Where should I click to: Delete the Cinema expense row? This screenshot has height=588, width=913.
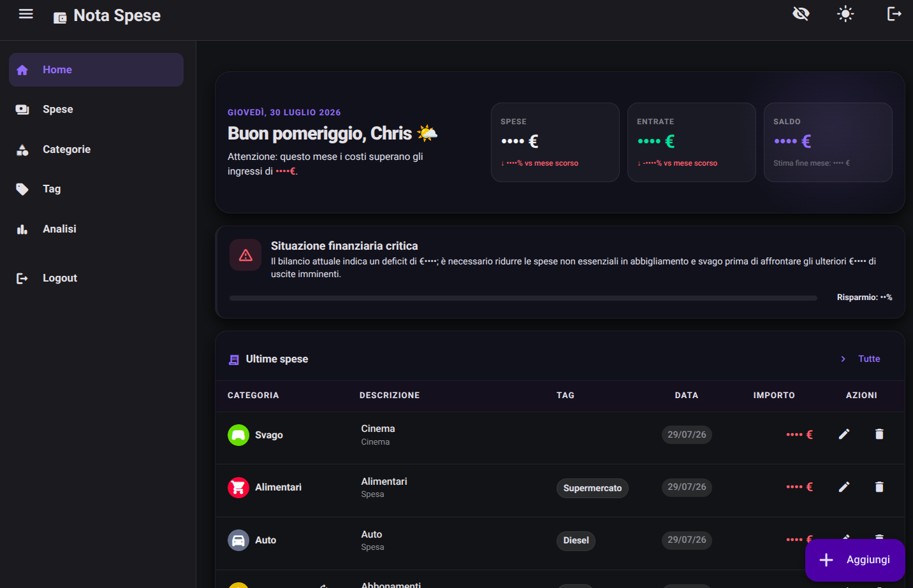879,434
